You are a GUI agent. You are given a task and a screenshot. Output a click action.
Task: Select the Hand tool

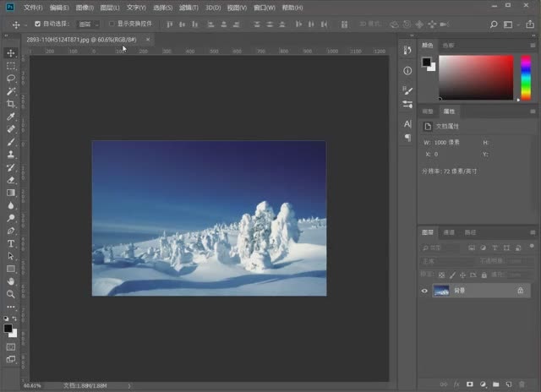(11, 281)
